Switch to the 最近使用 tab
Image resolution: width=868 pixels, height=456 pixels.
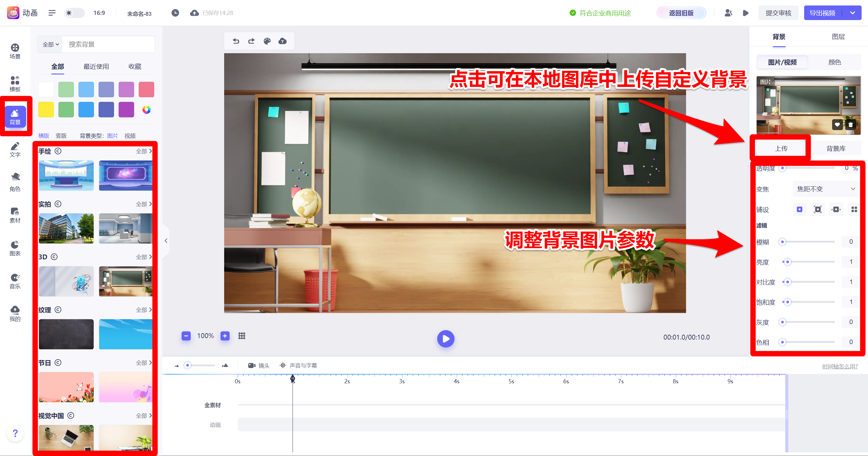tap(96, 67)
